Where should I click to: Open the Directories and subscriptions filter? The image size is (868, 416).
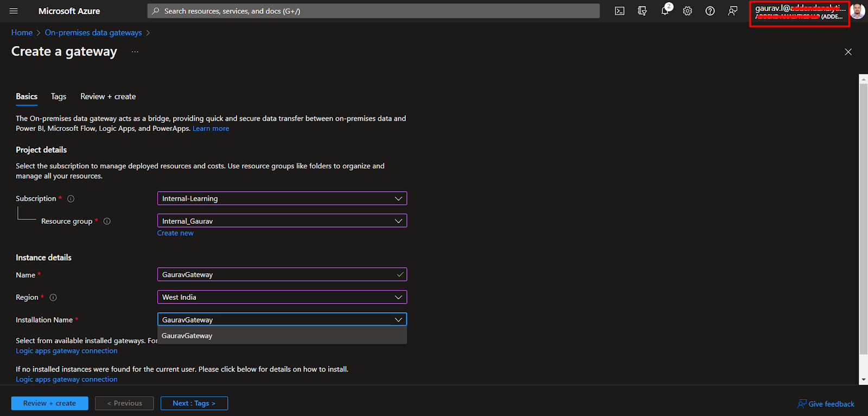pyautogui.click(x=642, y=11)
